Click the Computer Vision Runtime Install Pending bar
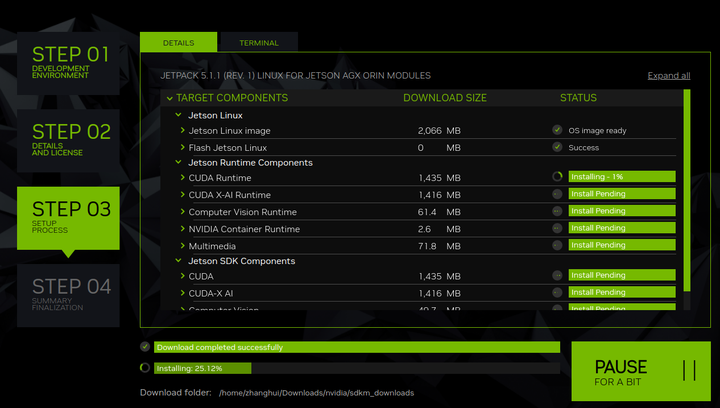This screenshot has height=408, width=720. pos(622,211)
